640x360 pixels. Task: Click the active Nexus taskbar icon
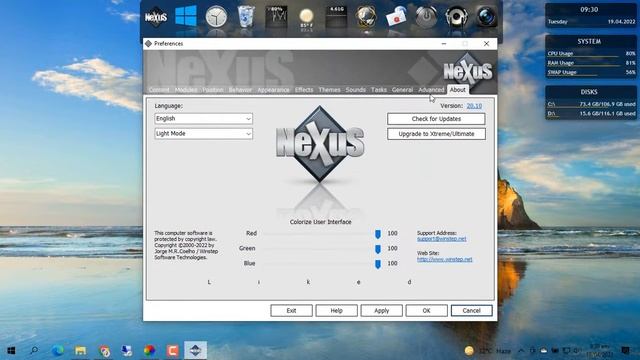click(x=196, y=350)
